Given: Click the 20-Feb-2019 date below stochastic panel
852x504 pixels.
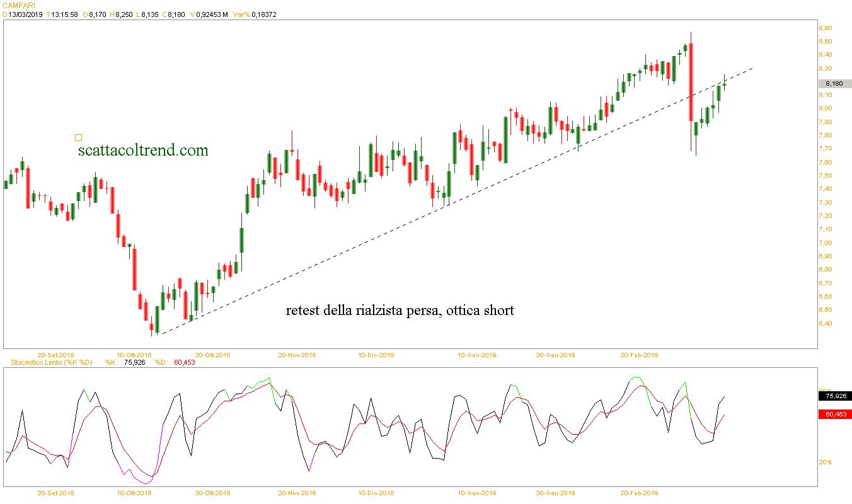Looking at the screenshot, I should tap(640, 493).
